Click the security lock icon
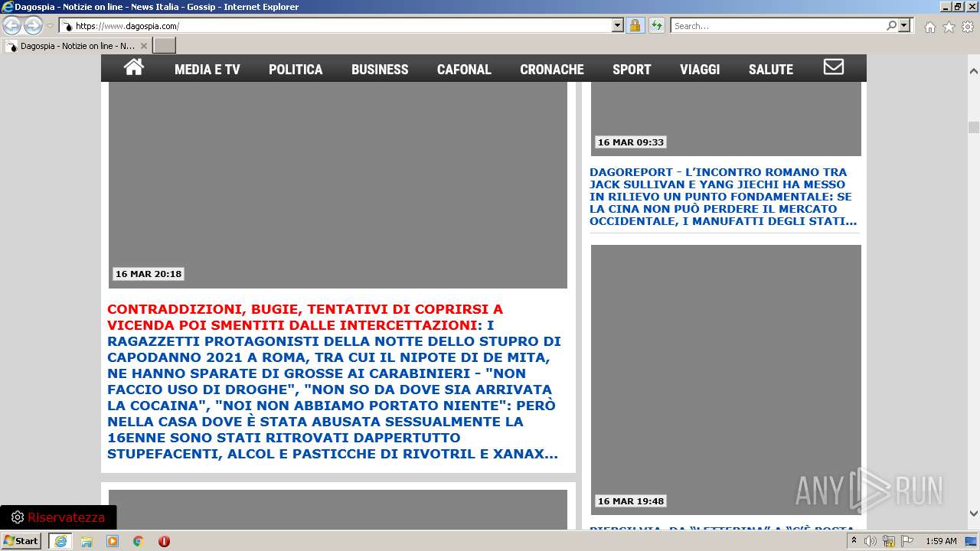The height and width of the screenshot is (551, 980). pos(635,25)
